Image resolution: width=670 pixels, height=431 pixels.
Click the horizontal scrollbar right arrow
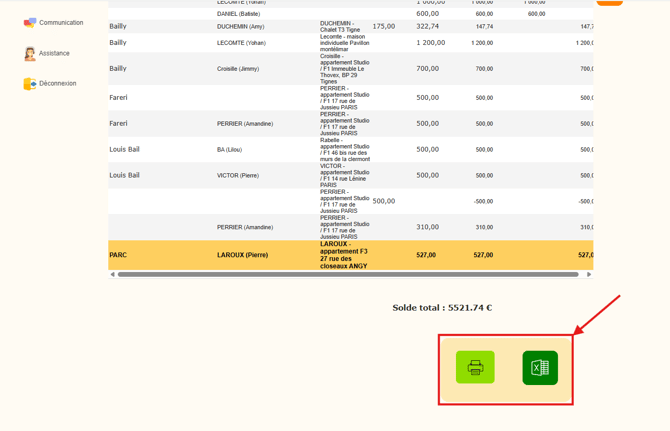pos(589,274)
